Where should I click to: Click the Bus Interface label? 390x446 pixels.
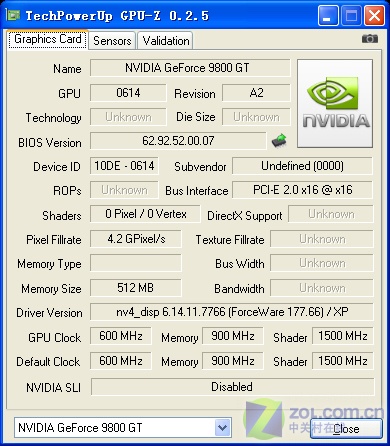tap(197, 191)
